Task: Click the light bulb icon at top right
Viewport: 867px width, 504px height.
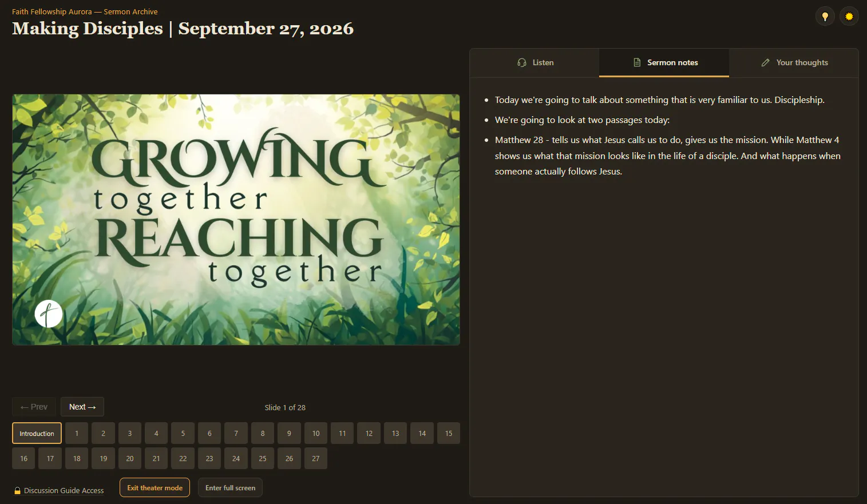Action: (825, 17)
